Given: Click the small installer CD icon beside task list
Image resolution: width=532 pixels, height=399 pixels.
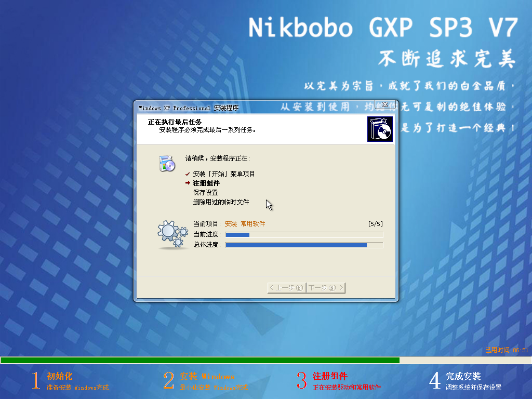Looking at the screenshot, I should (x=167, y=163).
